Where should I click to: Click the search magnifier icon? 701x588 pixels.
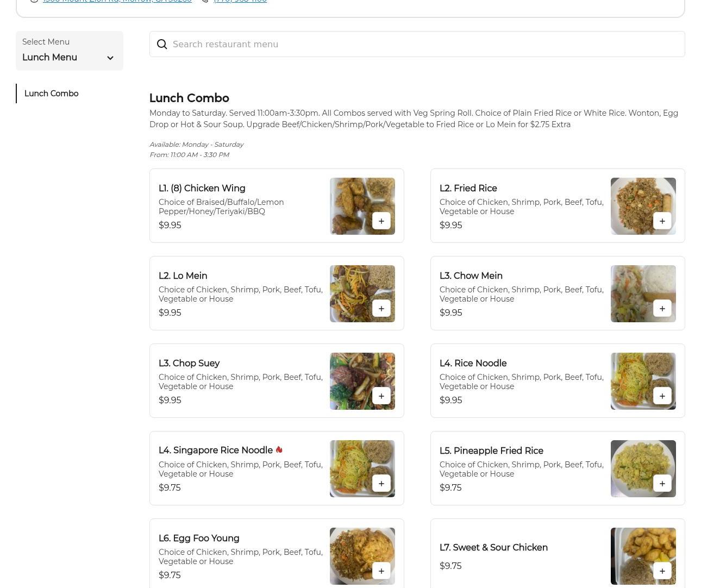162,45
